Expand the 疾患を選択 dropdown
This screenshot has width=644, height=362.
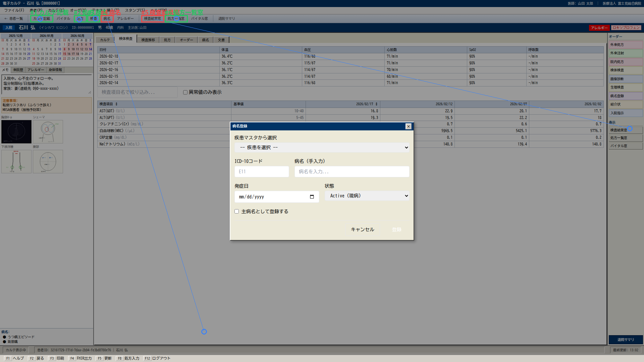point(322,147)
